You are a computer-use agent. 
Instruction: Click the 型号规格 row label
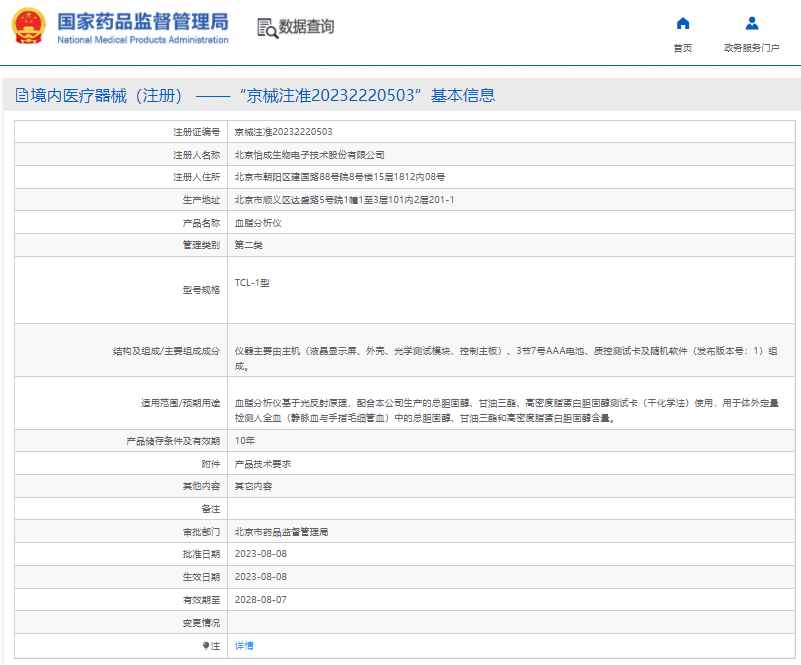point(201,290)
